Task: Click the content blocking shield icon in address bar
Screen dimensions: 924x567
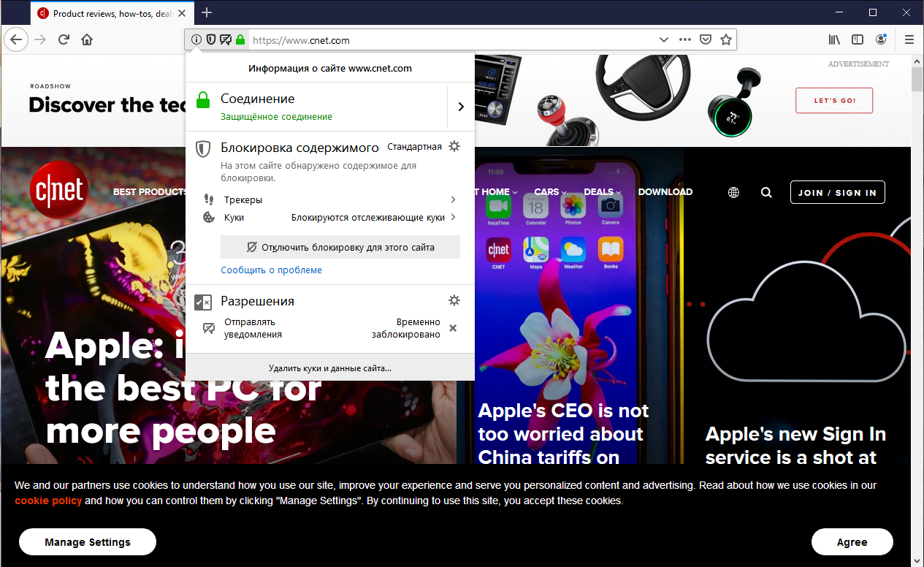Action: [210, 40]
